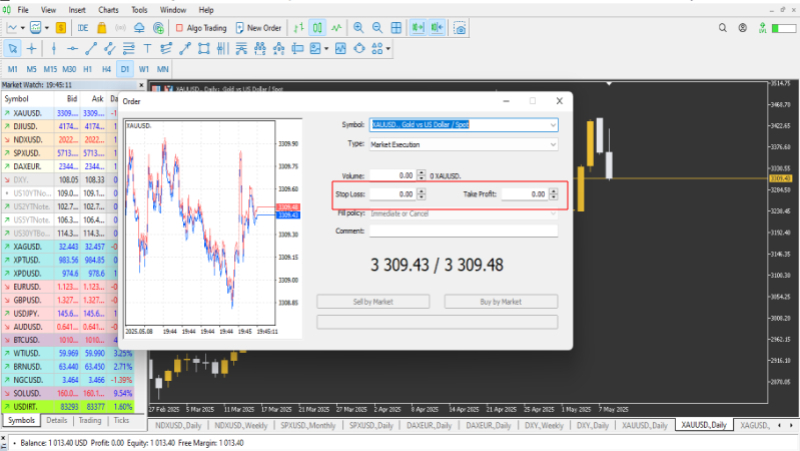The height and width of the screenshot is (451, 800).
Task: Switch to Ticks tab in Market Watch
Action: tap(121, 420)
